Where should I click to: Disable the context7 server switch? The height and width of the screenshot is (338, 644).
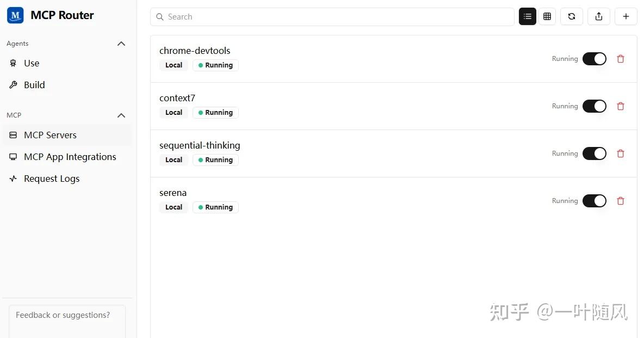(594, 106)
